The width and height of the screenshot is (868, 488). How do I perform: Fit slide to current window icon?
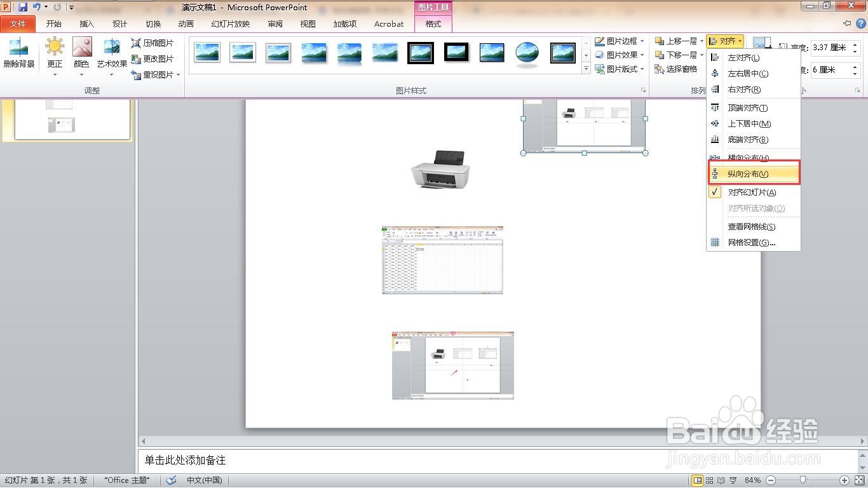click(858, 480)
